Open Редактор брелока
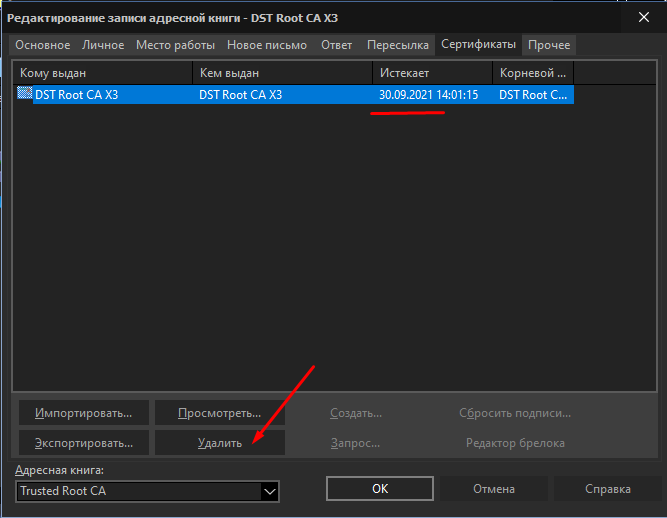The image size is (667, 518). click(515, 443)
